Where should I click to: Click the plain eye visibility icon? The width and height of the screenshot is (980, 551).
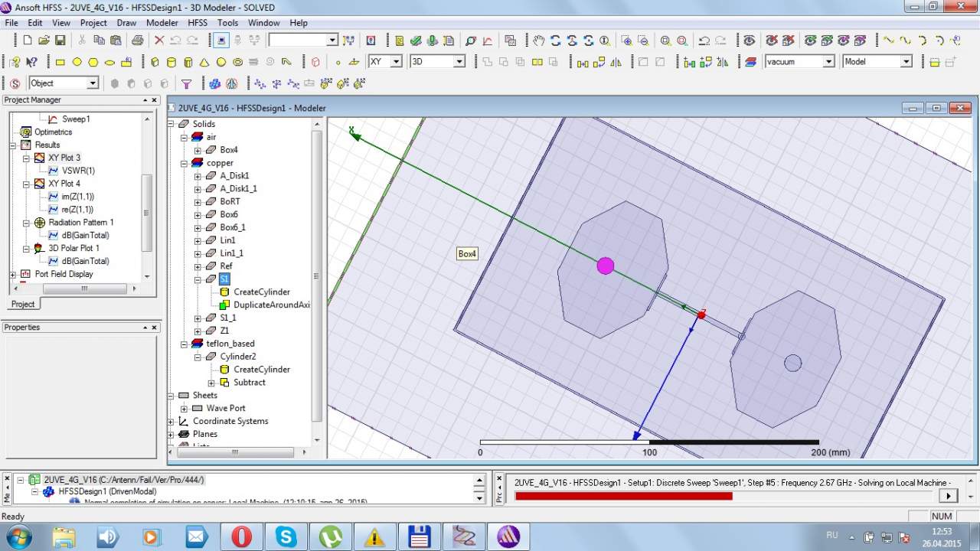click(749, 41)
